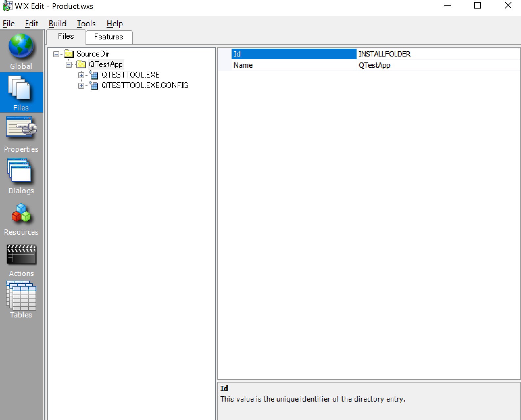The image size is (521, 420).
Task: Click the WiX Edit title bar icon
Action: click(x=8, y=6)
